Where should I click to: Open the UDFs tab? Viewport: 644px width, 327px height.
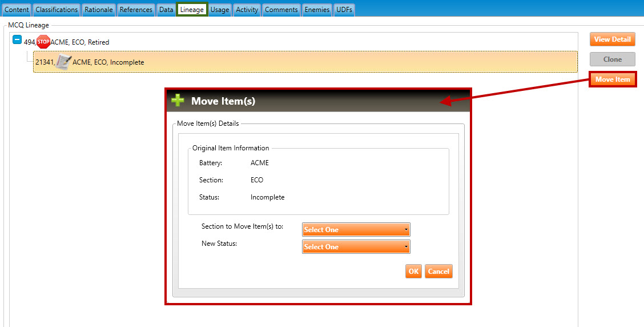pos(344,10)
